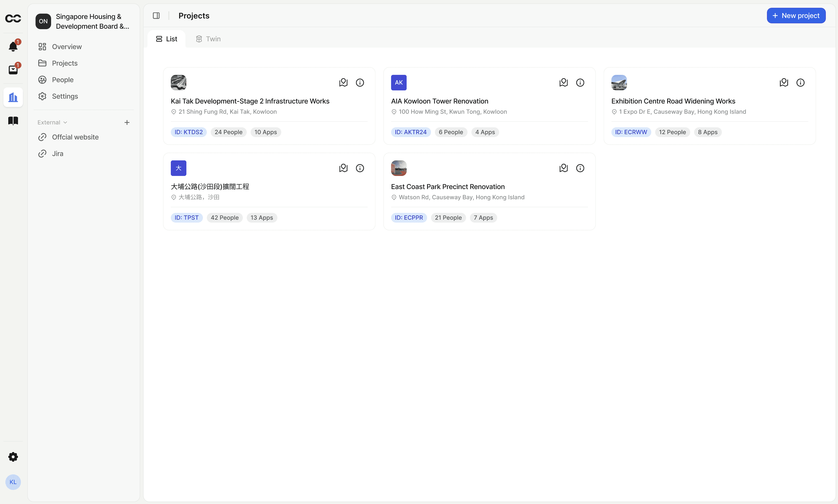Show info for East Coast Park Precinct Renovation
This screenshot has height=504, width=838.
click(x=580, y=168)
